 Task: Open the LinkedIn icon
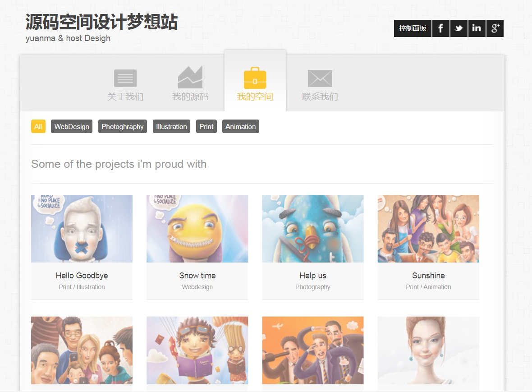tap(477, 28)
